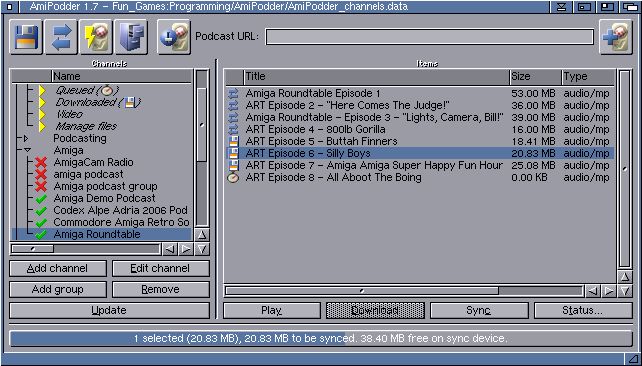Expand the Podcasting group
Screen dimensions: 642x366
(26, 138)
